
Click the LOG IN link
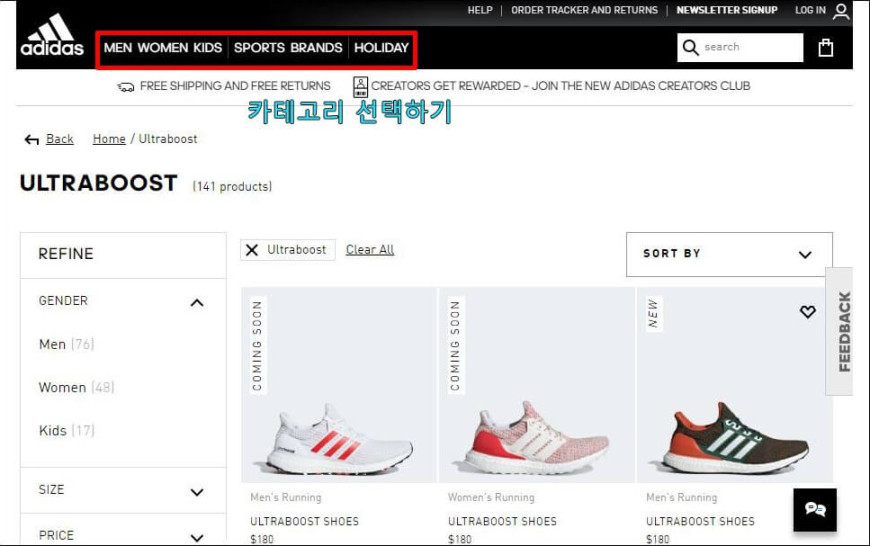pyautogui.click(x=810, y=10)
